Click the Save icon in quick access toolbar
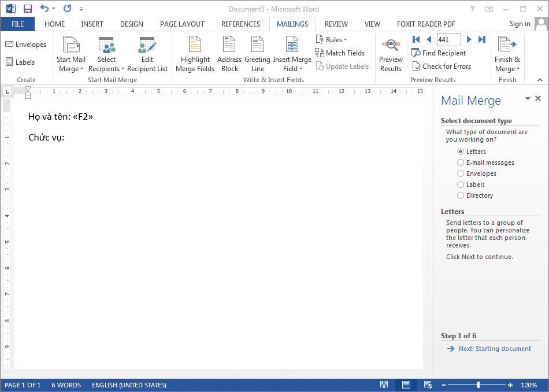The height and width of the screenshot is (392, 549). pyautogui.click(x=27, y=9)
